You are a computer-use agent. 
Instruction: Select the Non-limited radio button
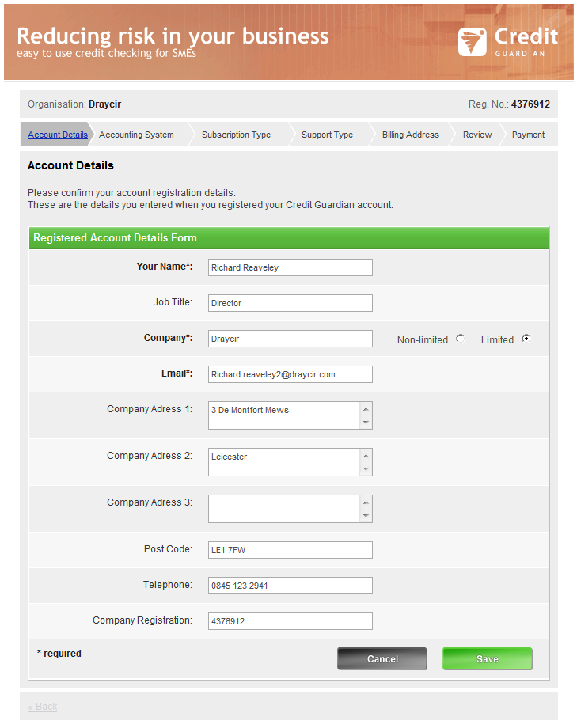tap(461, 339)
